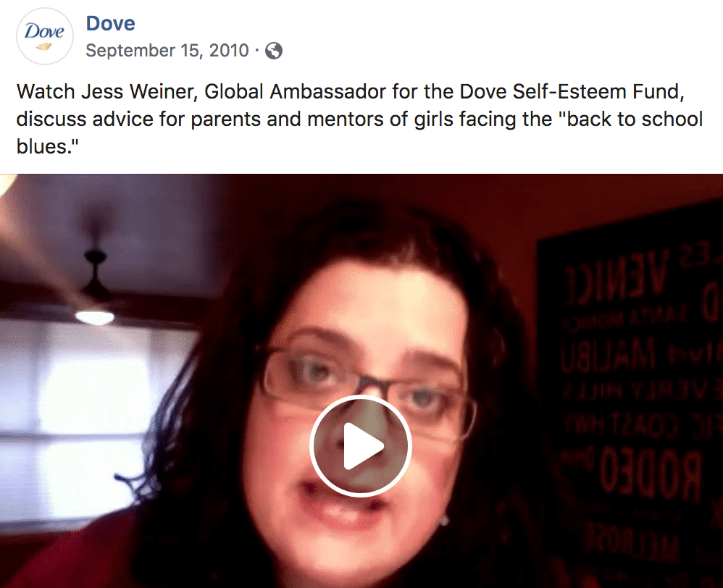This screenshot has height=588, width=723.
Task: Visit the Dove page name link
Action: (111, 23)
